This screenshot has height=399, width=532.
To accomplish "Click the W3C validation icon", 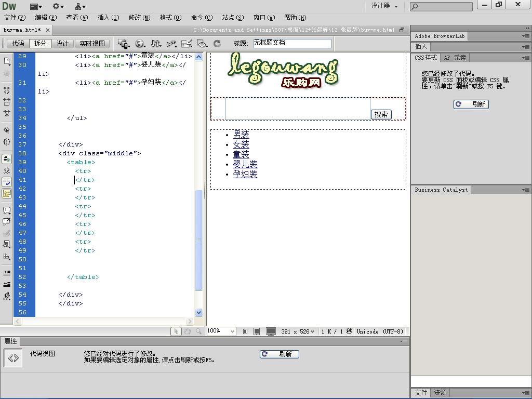I will (x=171, y=44).
